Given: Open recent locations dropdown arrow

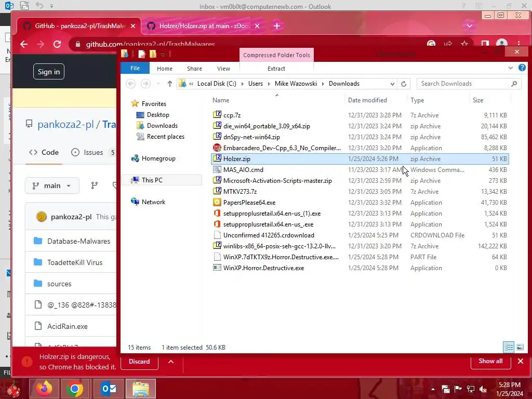Looking at the screenshot, I should (x=158, y=84).
